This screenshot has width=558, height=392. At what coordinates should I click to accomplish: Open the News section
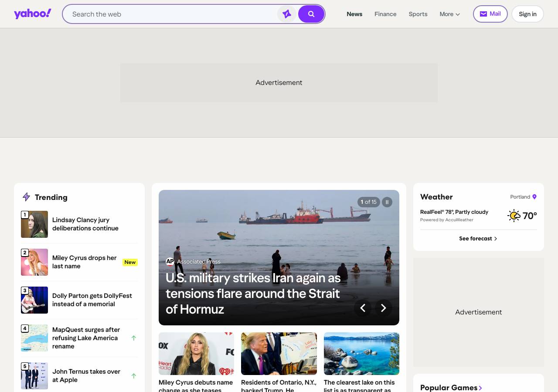(x=354, y=14)
